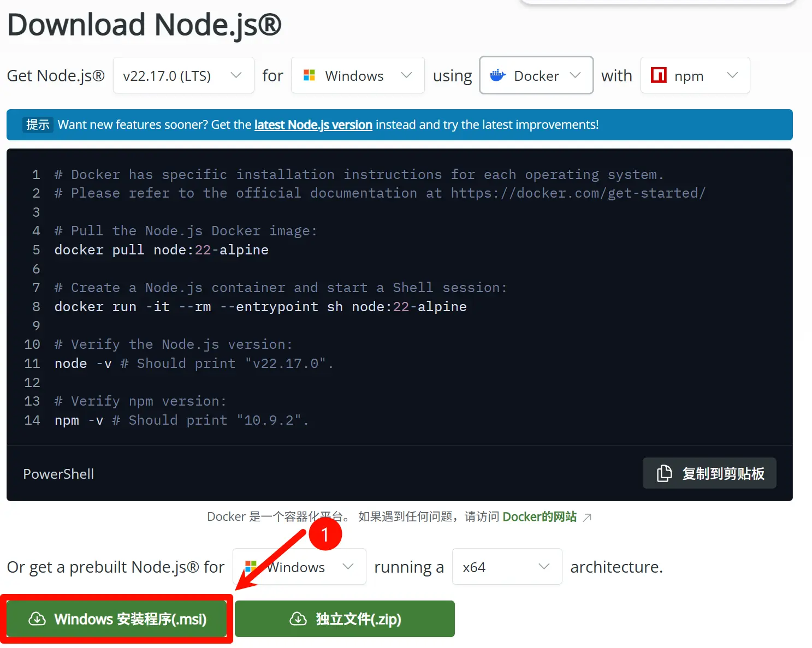Click the external link arrow after Docker的网站
Viewport: 812px width, 648px height.
(x=587, y=517)
